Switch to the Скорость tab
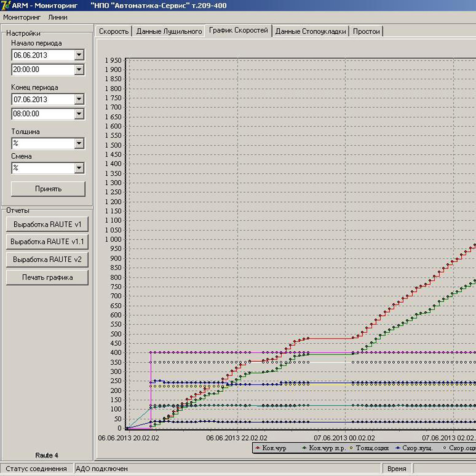The width and height of the screenshot is (476, 476). [x=114, y=31]
